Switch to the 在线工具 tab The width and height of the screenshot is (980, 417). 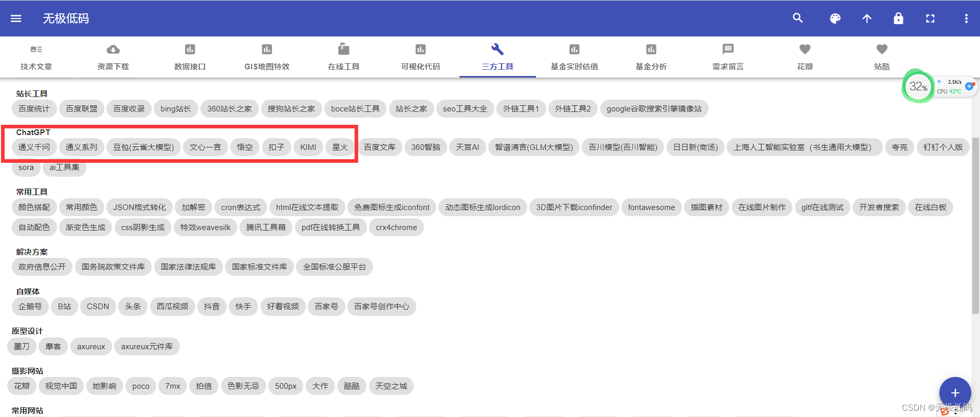(344, 57)
